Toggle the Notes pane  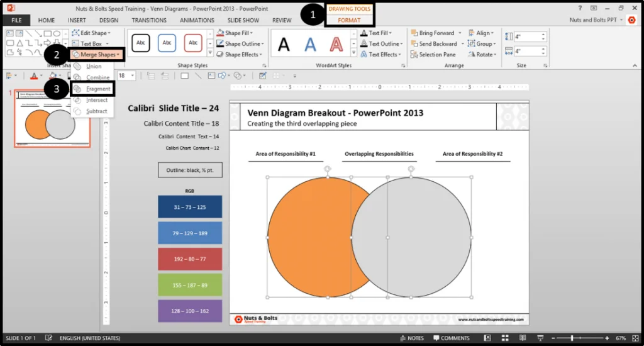[x=412, y=338]
